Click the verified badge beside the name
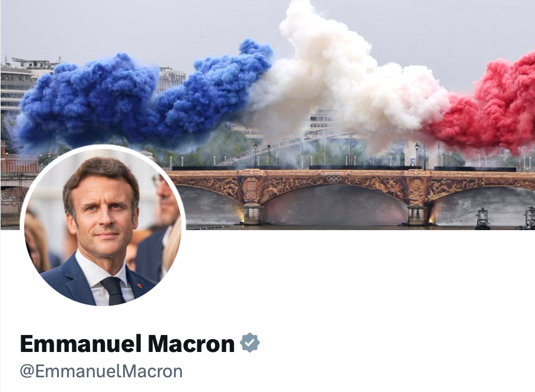 click(x=250, y=343)
